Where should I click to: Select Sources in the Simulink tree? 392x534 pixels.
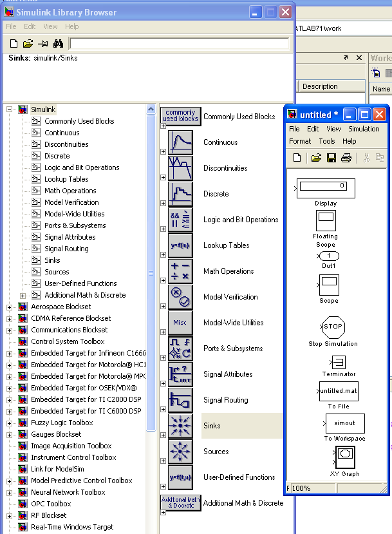point(57,272)
